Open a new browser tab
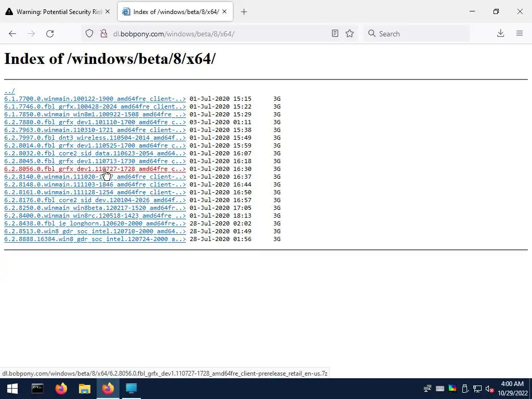The height and width of the screenshot is (399, 532). coord(244,12)
